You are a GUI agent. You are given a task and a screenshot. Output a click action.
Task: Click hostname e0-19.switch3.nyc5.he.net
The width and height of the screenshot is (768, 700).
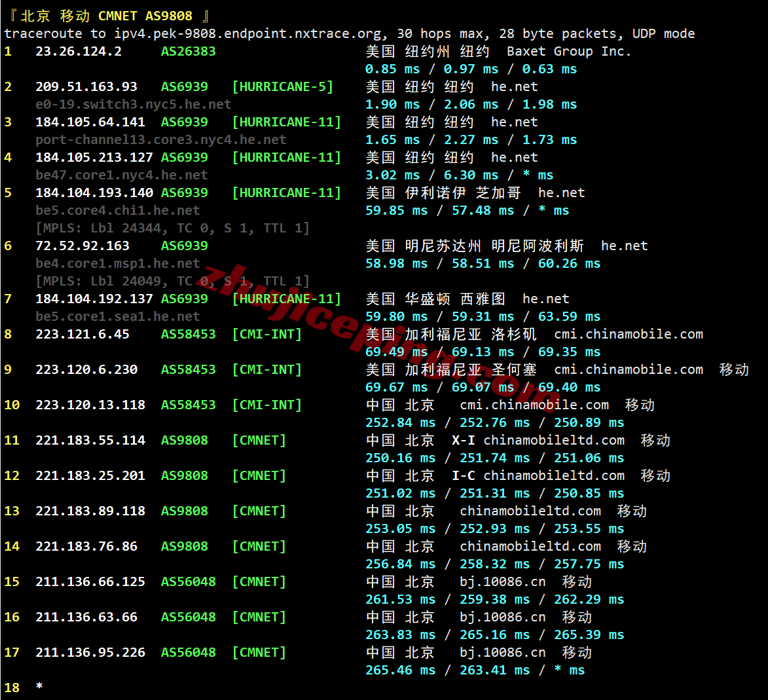[x=133, y=104]
